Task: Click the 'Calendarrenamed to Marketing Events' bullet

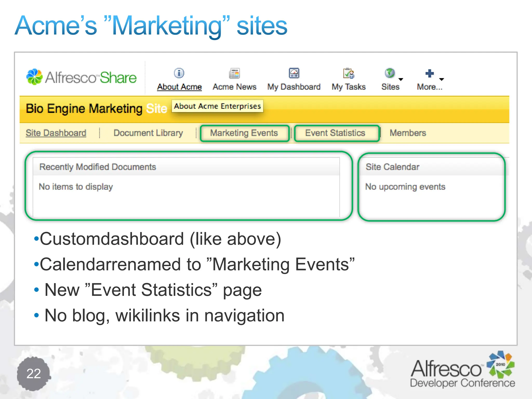Action: (194, 264)
